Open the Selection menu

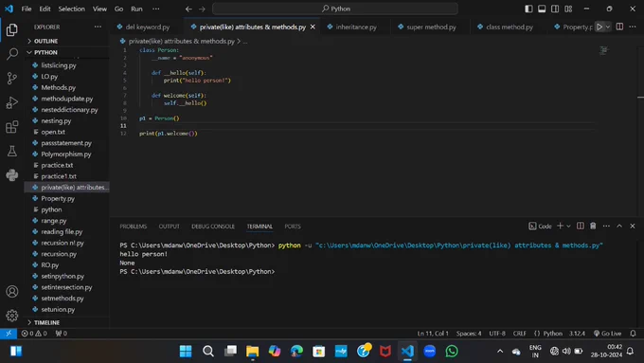coord(71,9)
